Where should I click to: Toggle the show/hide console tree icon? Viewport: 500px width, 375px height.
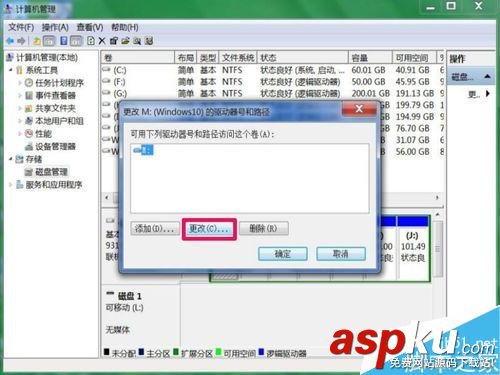[x=49, y=41]
